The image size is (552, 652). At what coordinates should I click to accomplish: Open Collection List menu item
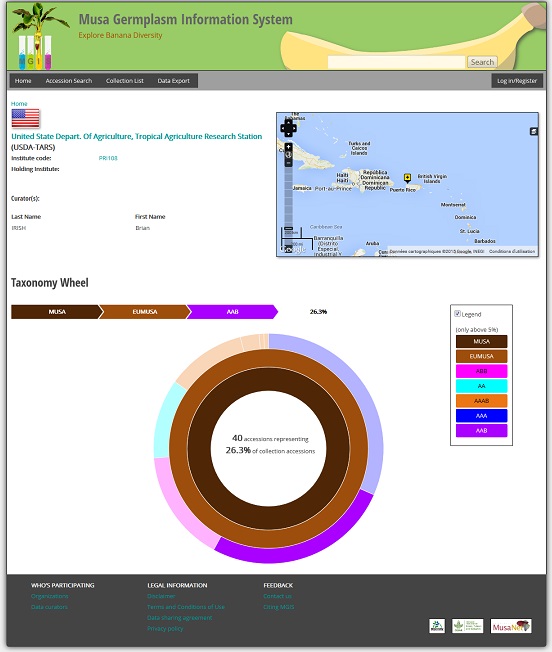[125, 81]
